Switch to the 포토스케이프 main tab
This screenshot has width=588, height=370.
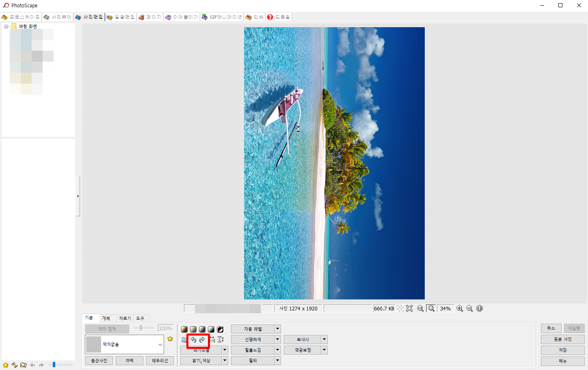21,17
